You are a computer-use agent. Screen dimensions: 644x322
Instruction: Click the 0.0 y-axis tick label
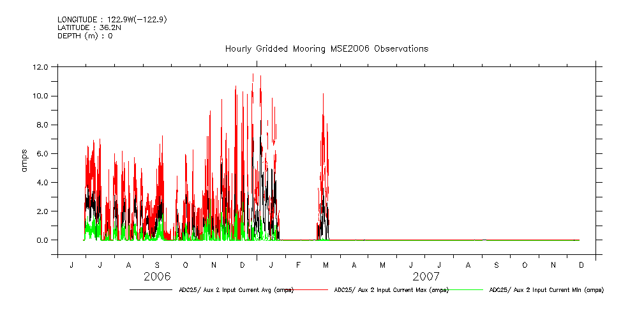pyautogui.click(x=42, y=240)
